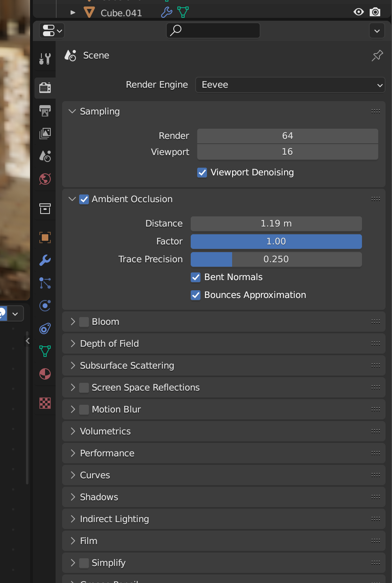Screen dimensions: 392x583
Task: Collapse the Sampling panel
Action: point(73,111)
